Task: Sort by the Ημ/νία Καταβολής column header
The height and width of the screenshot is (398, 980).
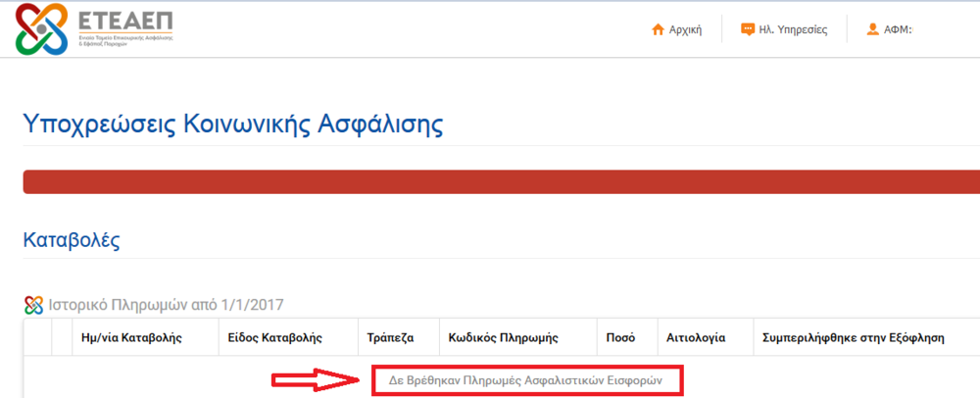Action: [133, 338]
